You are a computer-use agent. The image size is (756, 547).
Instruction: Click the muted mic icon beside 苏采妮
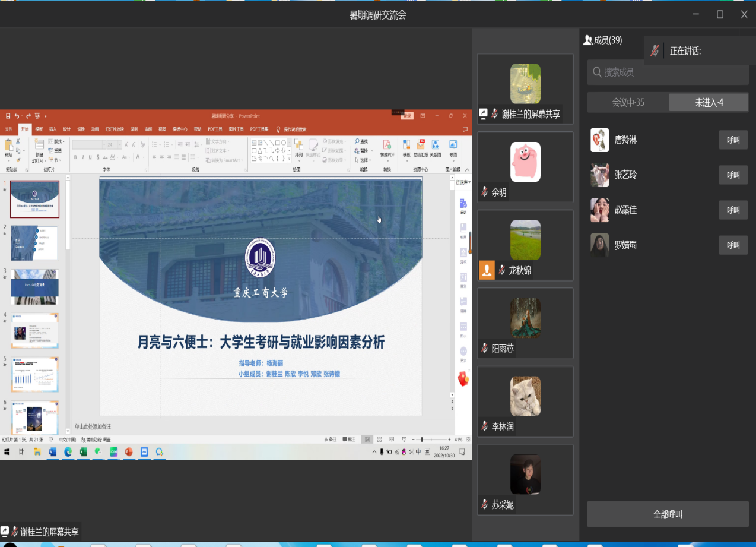tap(485, 505)
